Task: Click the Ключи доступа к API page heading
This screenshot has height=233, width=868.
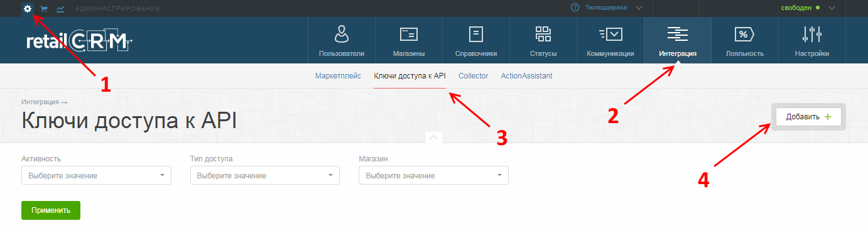Action: coord(129,121)
